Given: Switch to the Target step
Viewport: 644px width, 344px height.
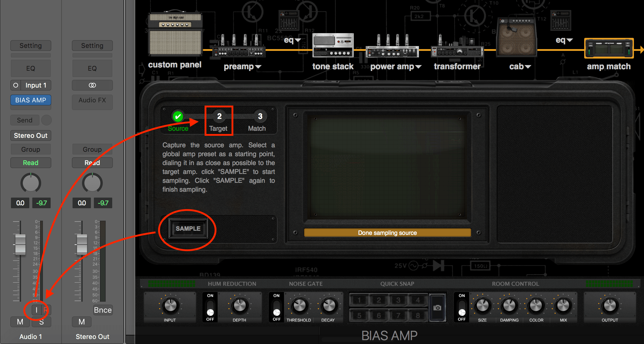Looking at the screenshot, I should click(219, 116).
